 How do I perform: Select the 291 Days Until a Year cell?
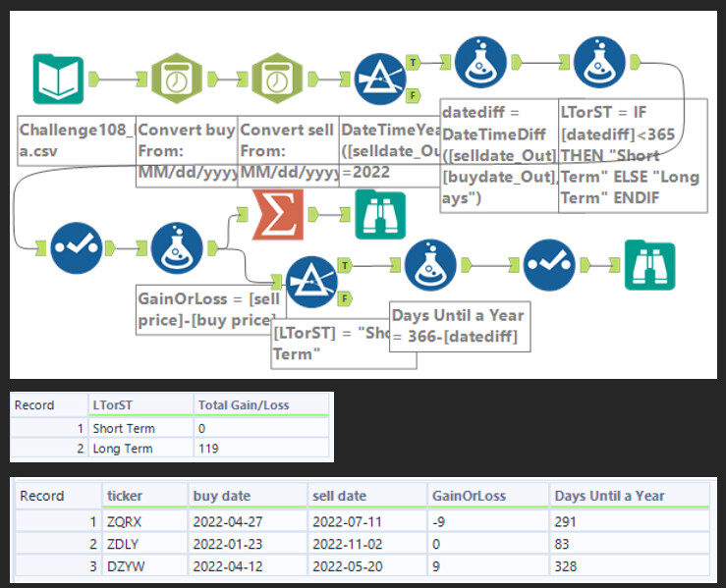click(630, 521)
